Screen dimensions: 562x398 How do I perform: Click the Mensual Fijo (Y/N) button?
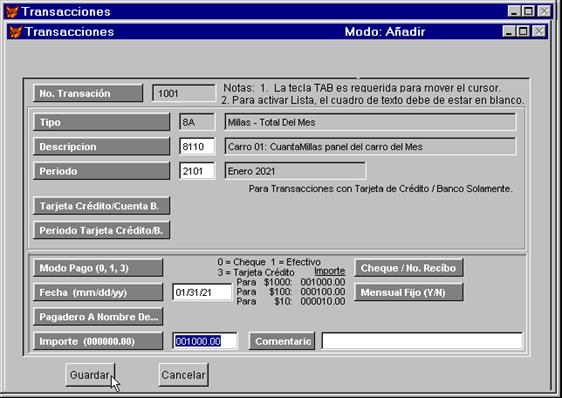pos(409,292)
